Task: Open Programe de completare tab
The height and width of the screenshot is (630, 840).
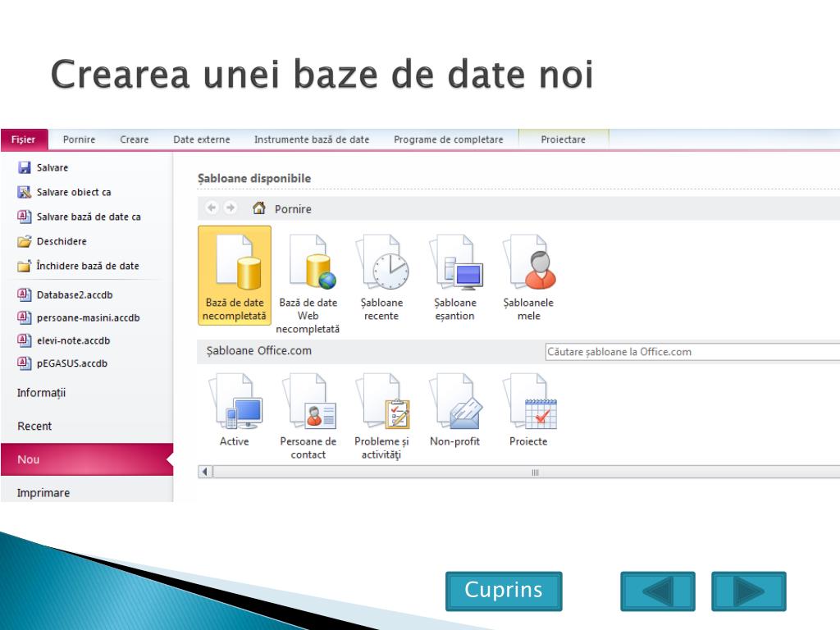Action: 449,139
